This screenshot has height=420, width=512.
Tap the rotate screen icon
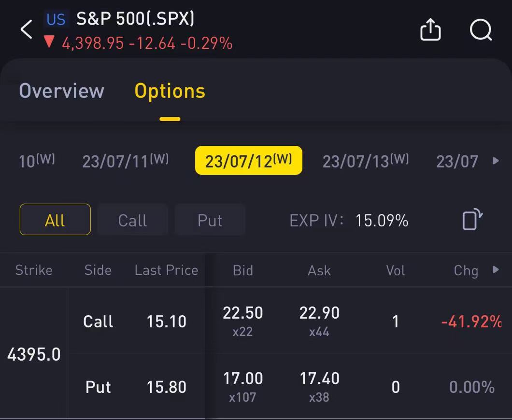pos(472,220)
